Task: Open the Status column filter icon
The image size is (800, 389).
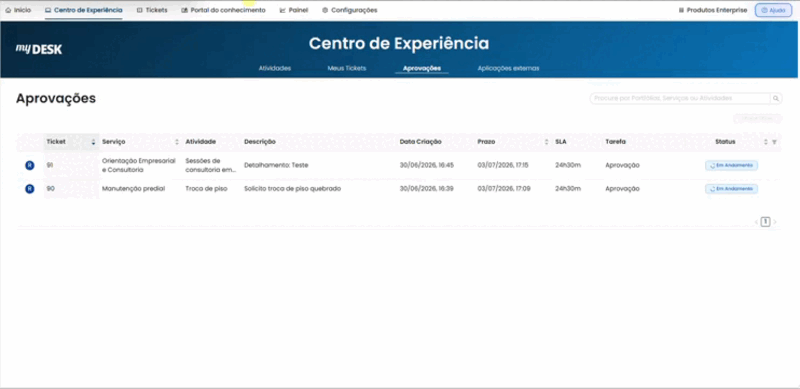Action: click(774, 142)
